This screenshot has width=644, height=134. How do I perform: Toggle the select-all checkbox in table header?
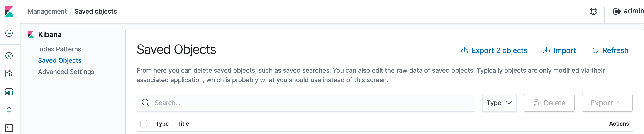tap(144, 124)
